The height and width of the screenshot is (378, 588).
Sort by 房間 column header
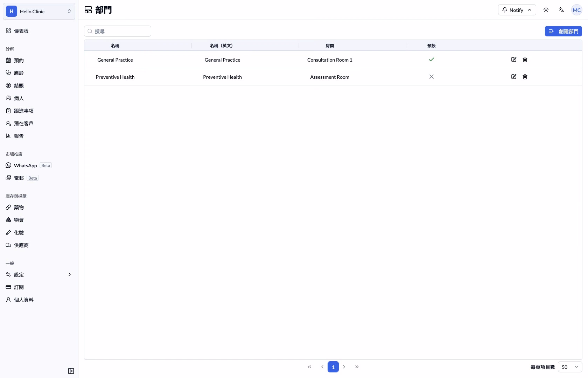pyautogui.click(x=330, y=45)
